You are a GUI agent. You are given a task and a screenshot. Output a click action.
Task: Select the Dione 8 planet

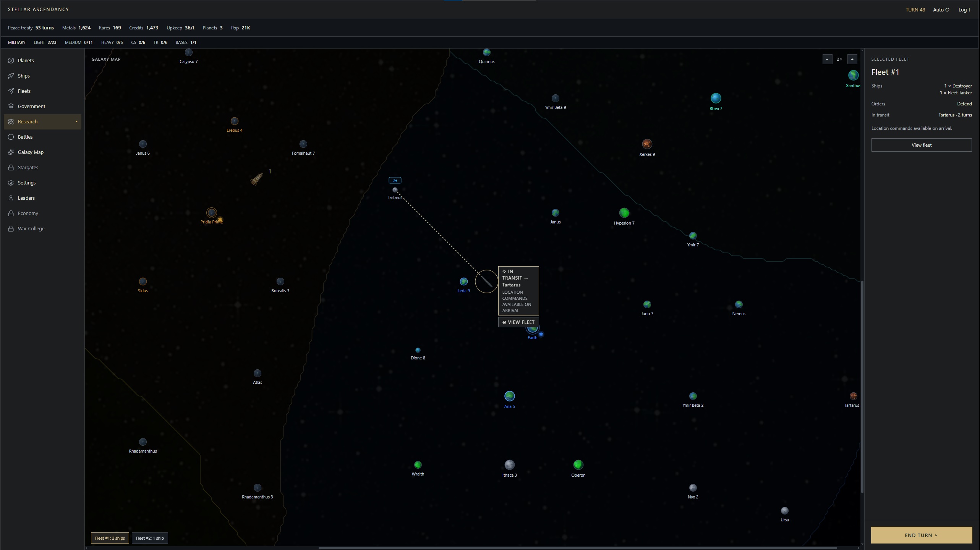point(418,350)
